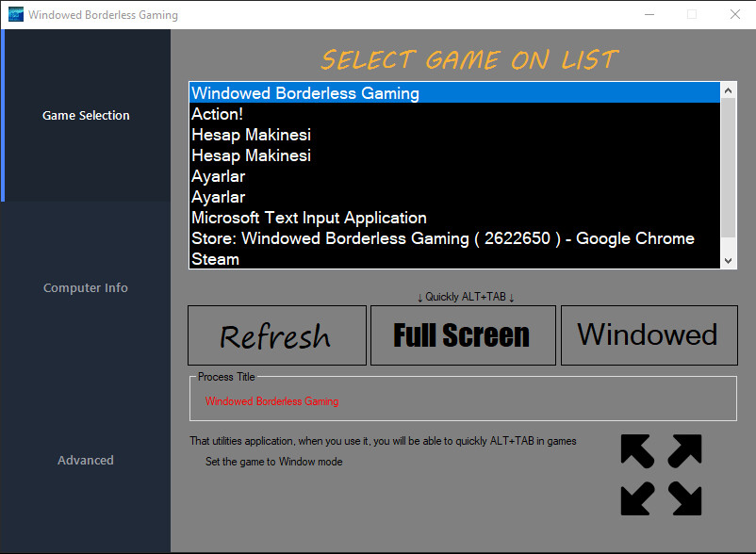Image resolution: width=756 pixels, height=554 pixels.
Task: Select Steam in the game list
Action: pos(215,259)
